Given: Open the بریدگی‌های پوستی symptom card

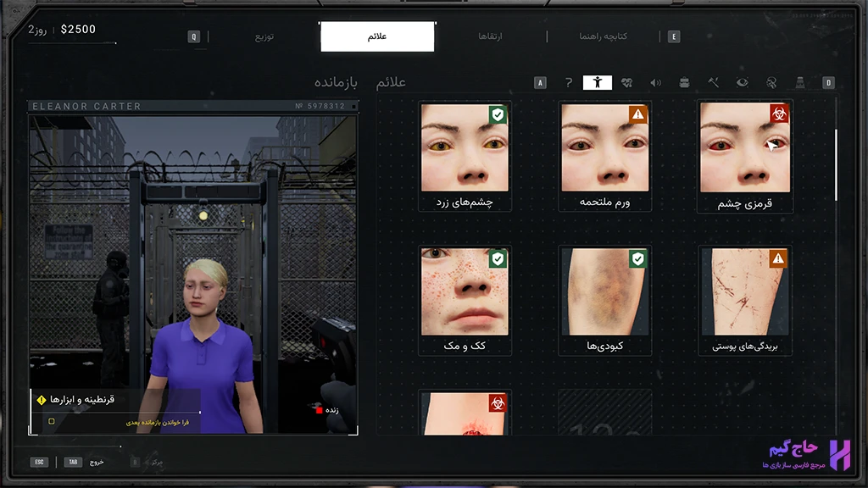Looking at the screenshot, I should pos(744,300).
